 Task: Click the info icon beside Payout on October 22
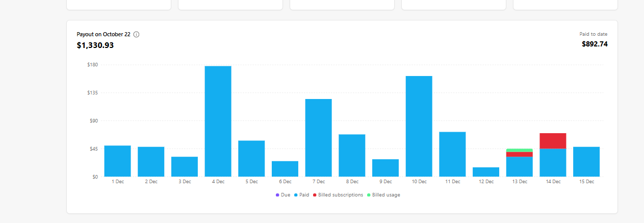136,34
